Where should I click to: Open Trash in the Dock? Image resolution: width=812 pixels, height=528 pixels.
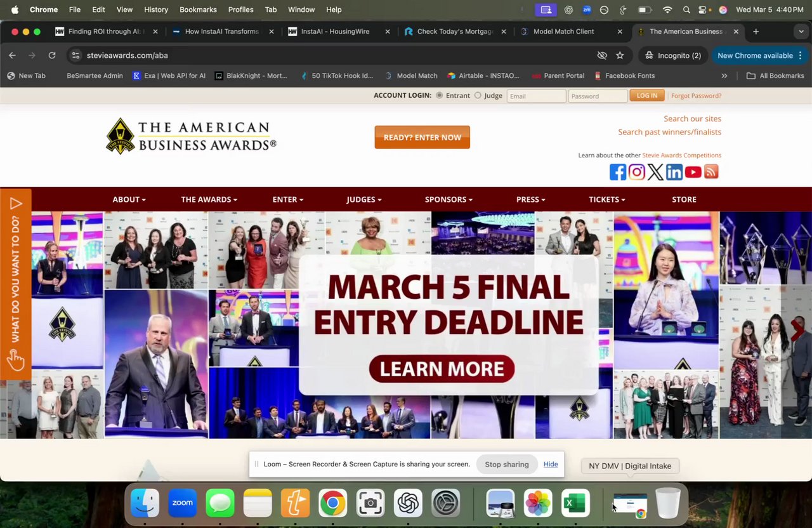click(667, 503)
